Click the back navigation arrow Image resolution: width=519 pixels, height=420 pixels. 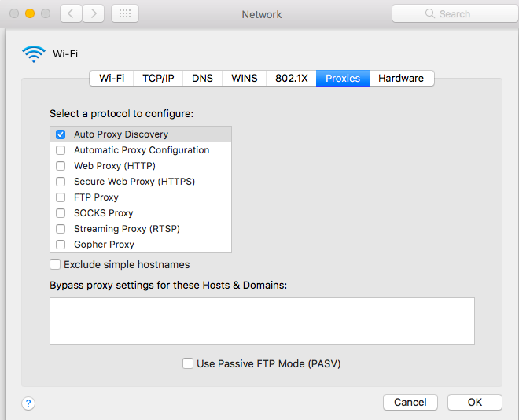71,13
